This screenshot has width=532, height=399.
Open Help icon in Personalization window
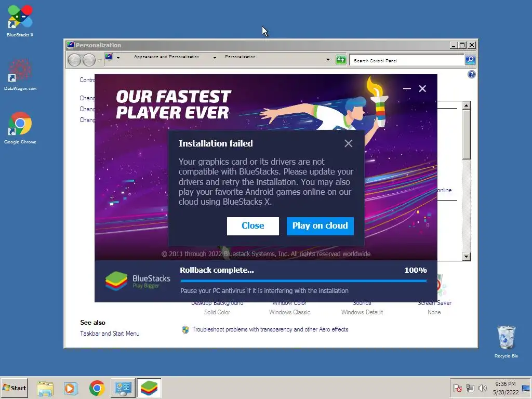(x=471, y=74)
